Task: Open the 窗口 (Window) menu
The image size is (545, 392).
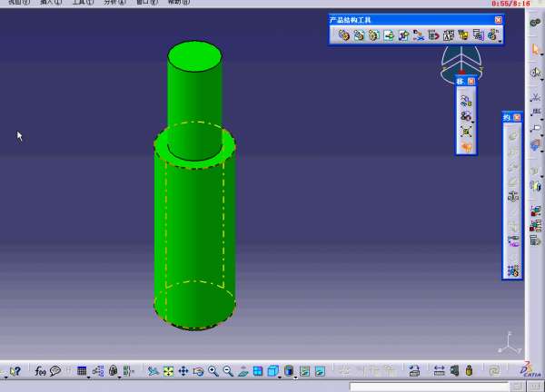Action: tap(147, 2)
